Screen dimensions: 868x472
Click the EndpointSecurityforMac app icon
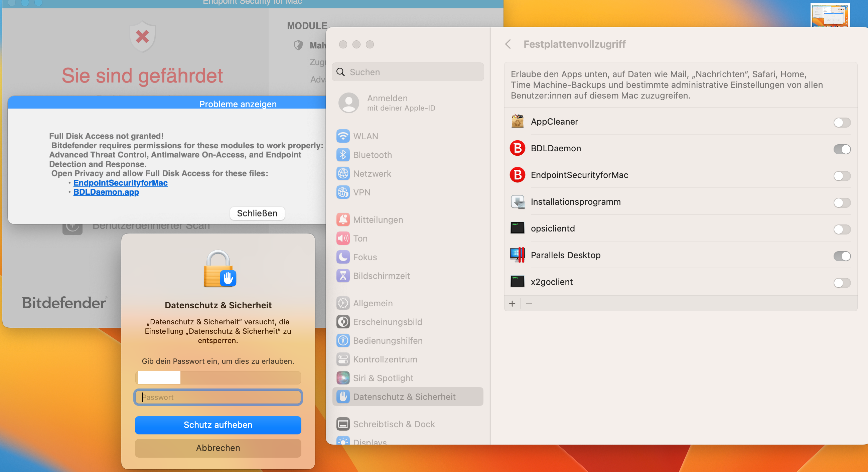tap(517, 175)
